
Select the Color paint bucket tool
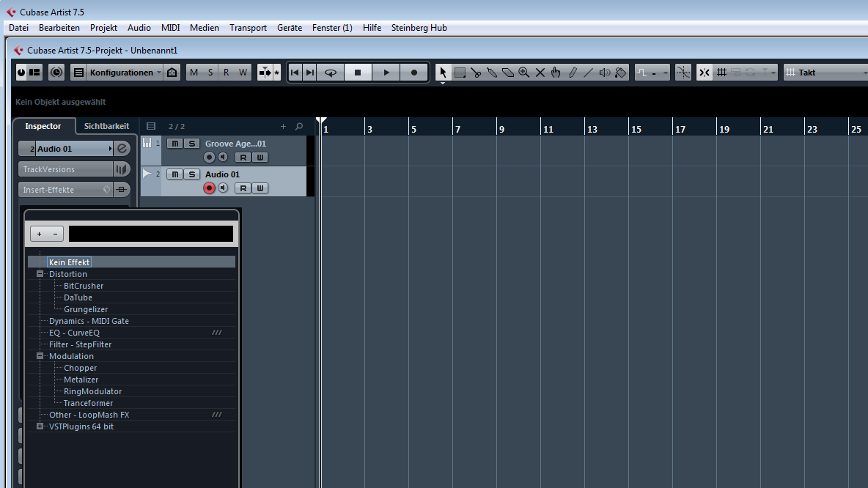(x=620, y=73)
